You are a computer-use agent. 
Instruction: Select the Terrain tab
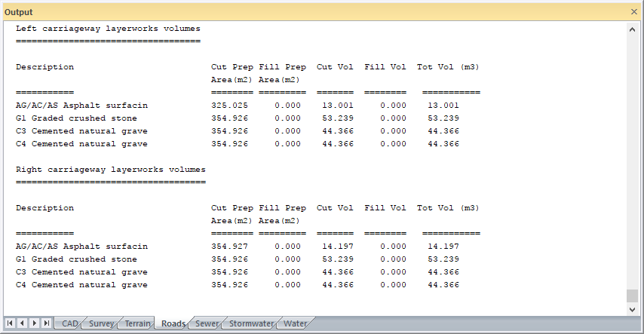coord(137,323)
